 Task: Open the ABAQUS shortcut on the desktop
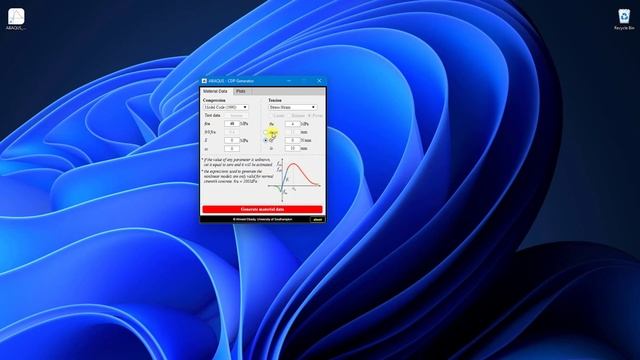point(16,19)
